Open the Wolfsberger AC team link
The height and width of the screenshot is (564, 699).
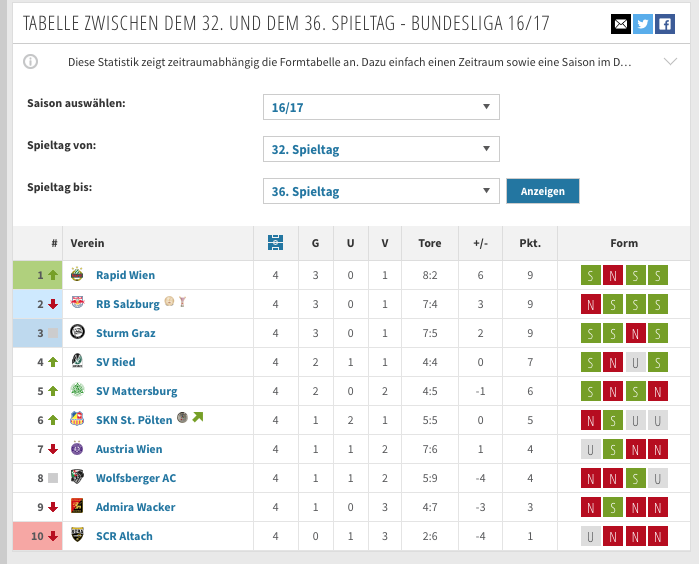click(x=136, y=478)
